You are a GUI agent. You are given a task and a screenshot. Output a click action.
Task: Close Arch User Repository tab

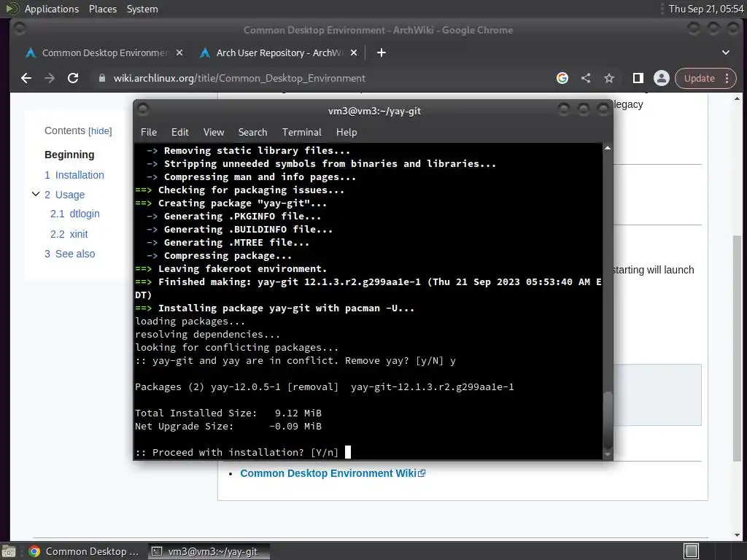tap(354, 52)
